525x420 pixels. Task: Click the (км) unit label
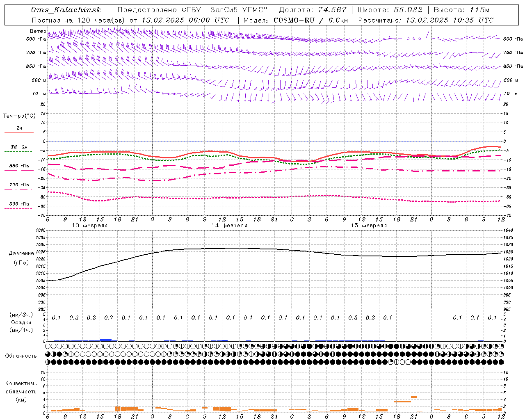(21, 400)
